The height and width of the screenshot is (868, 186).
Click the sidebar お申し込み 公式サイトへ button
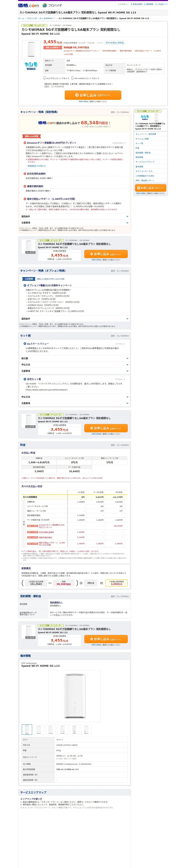[151, 188]
